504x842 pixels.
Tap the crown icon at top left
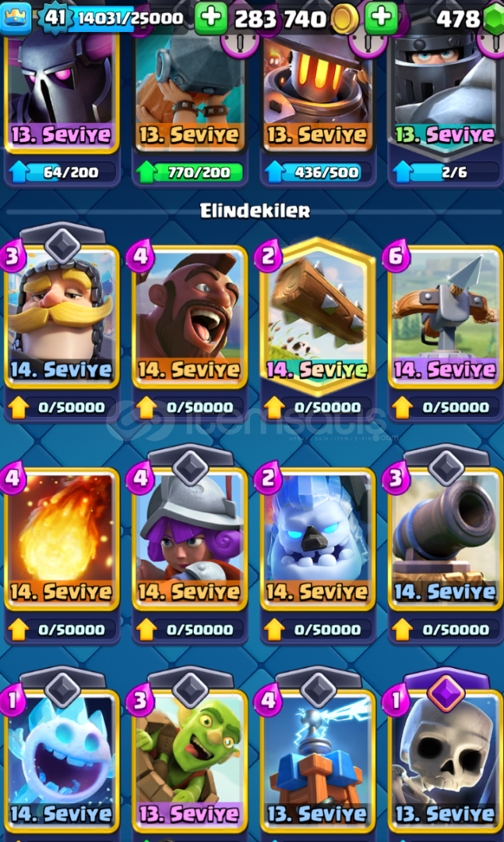coord(16,16)
